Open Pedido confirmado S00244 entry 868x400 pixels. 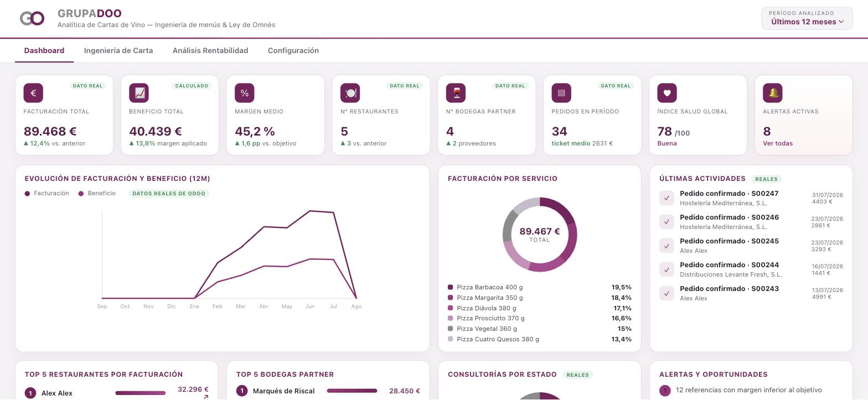coord(751,269)
